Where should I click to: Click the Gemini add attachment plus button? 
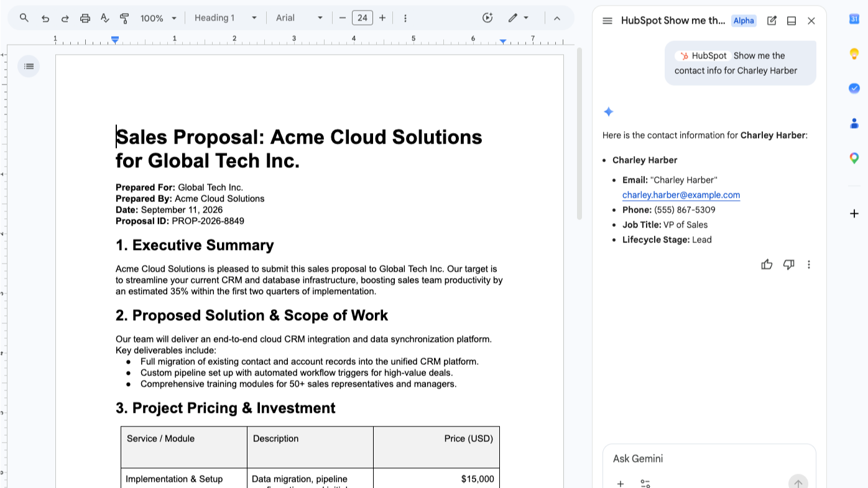pyautogui.click(x=621, y=483)
